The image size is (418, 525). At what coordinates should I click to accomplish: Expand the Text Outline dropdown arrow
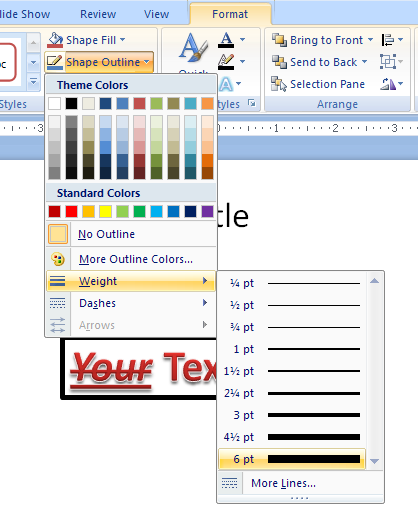pos(242,62)
